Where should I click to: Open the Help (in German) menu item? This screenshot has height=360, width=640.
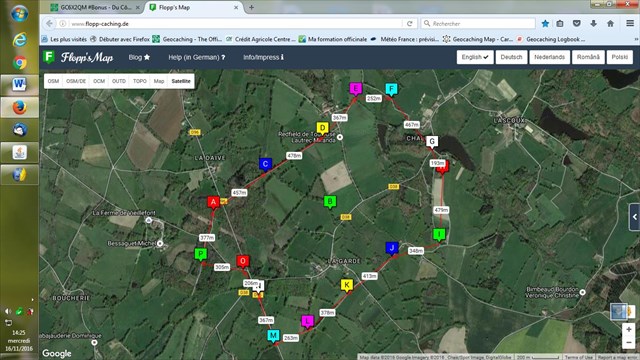[197, 57]
